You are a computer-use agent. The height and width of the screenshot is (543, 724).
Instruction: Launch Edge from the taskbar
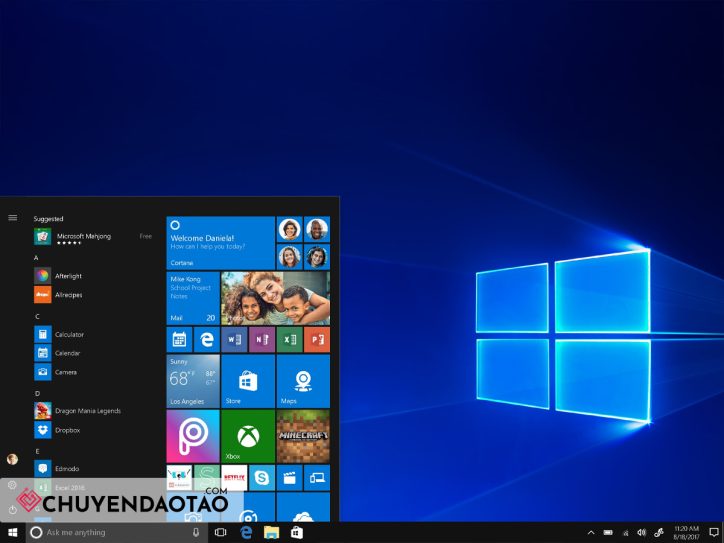pos(246,532)
